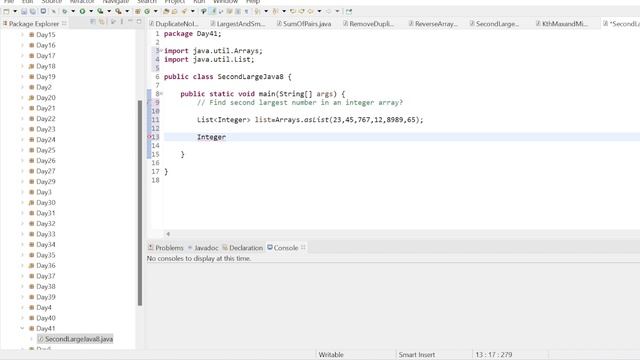This screenshot has width=640, height=360.
Task: Click the Save All toolbar icon
Action: click(33, 11)
